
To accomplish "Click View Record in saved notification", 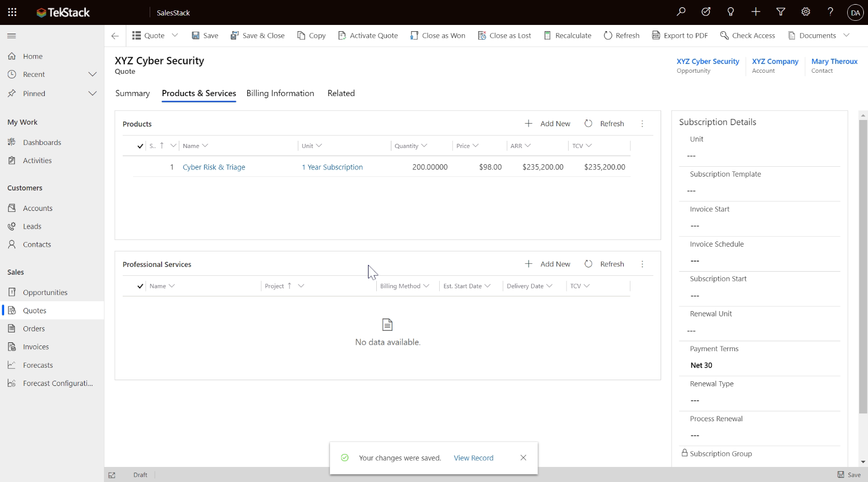I will tap(474, 458).
